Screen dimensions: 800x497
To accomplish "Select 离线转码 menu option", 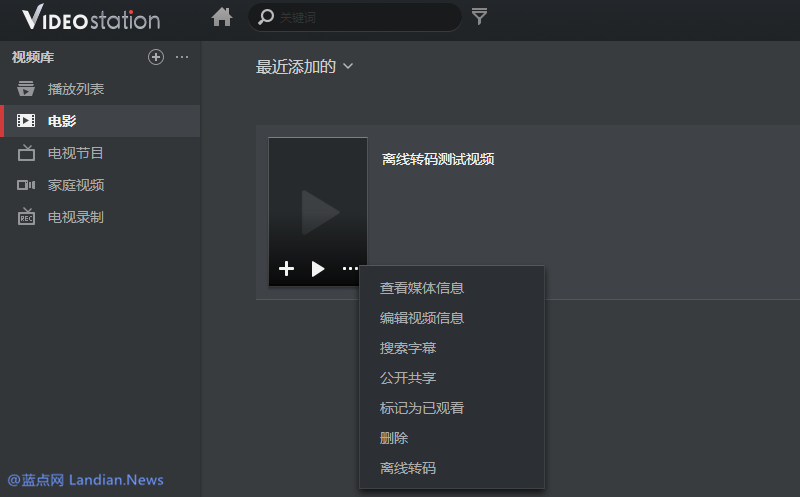I will [408, 468].
